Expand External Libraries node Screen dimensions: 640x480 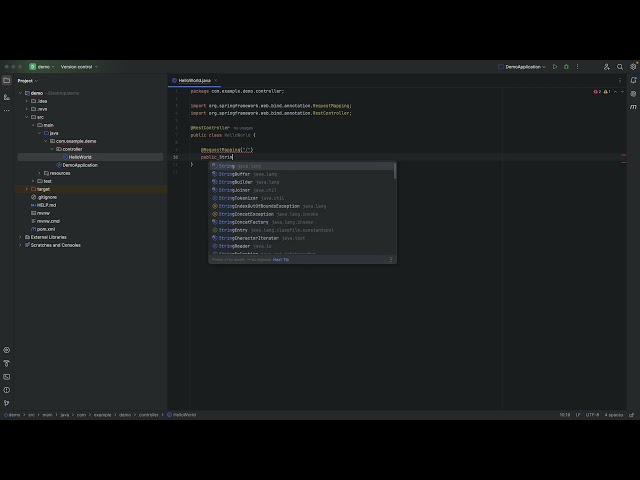click(x=21, y=237)
